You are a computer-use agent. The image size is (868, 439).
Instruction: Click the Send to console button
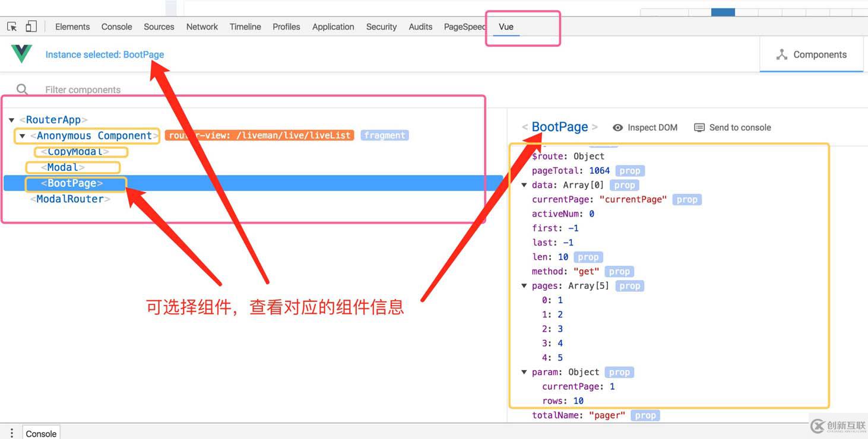point(733,128)
